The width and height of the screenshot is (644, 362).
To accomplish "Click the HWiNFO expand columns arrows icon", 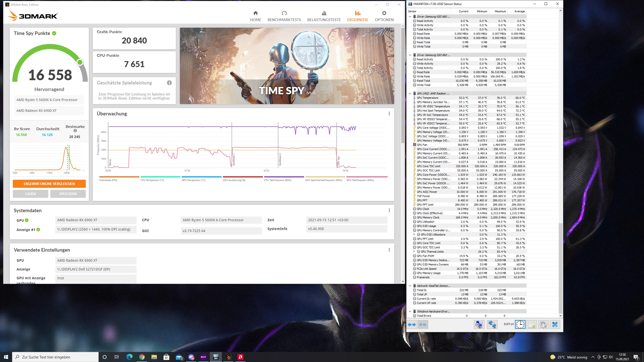I will tap(412, 325).
